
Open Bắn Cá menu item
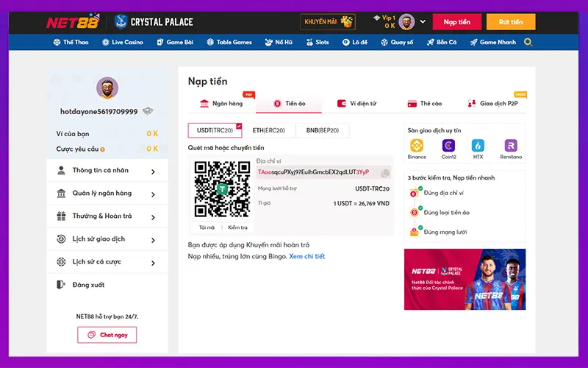pyautogui.click(x=442, y=42)
